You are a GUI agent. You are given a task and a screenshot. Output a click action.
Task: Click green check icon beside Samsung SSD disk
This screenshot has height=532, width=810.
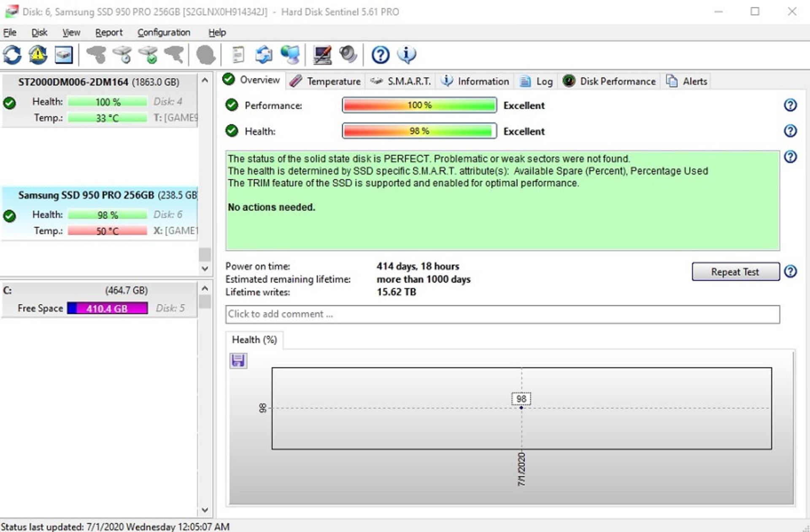click(10, 216)
